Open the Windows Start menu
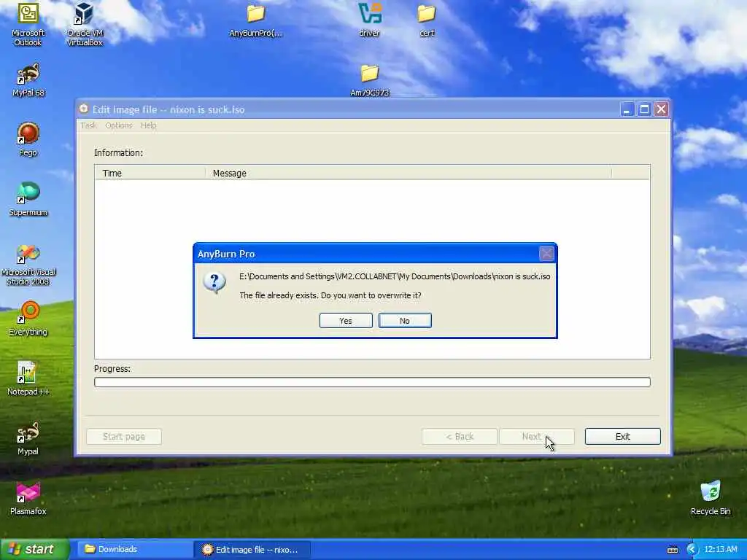The image size is (747, 560). (35, 550)
